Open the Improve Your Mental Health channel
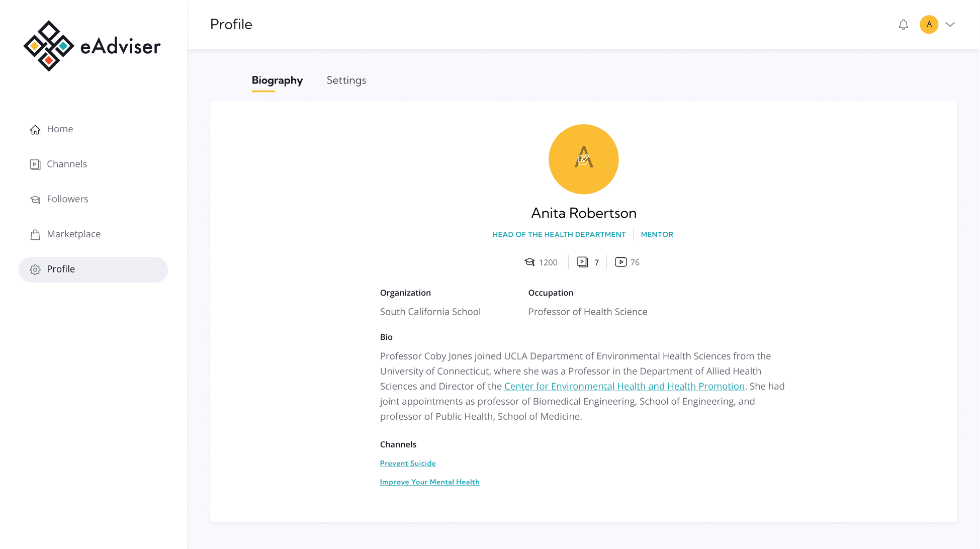Viewport: 980px width, 549px height. point(429,482)
